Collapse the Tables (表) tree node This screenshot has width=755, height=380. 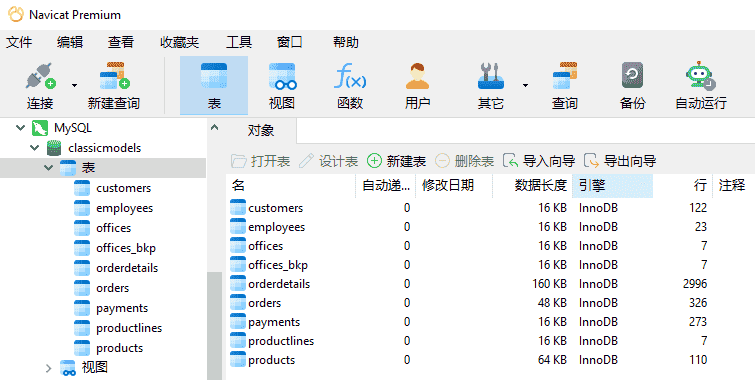click(49, 168)
